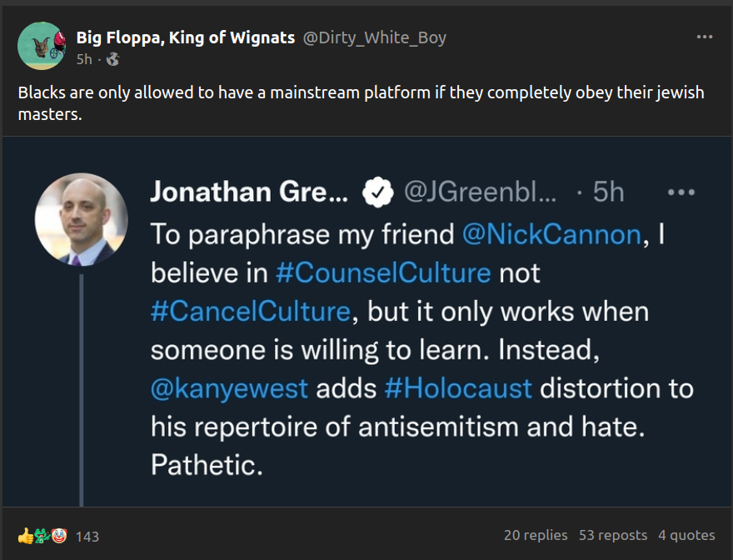Click the three-dot icon inside the embedded tweet

pyautogui.click(x=681, y=192)
